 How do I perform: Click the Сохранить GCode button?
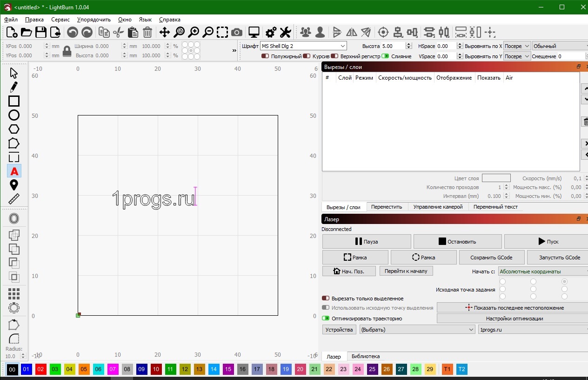pos(491,258)
